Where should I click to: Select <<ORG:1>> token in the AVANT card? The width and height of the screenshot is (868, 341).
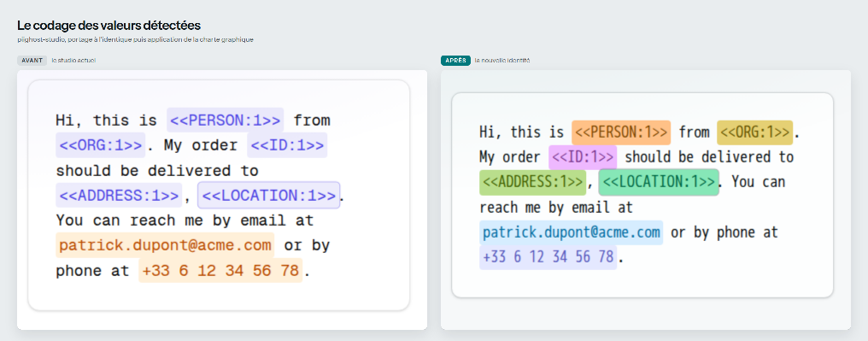pyautogui.click(x=100, y=145)
